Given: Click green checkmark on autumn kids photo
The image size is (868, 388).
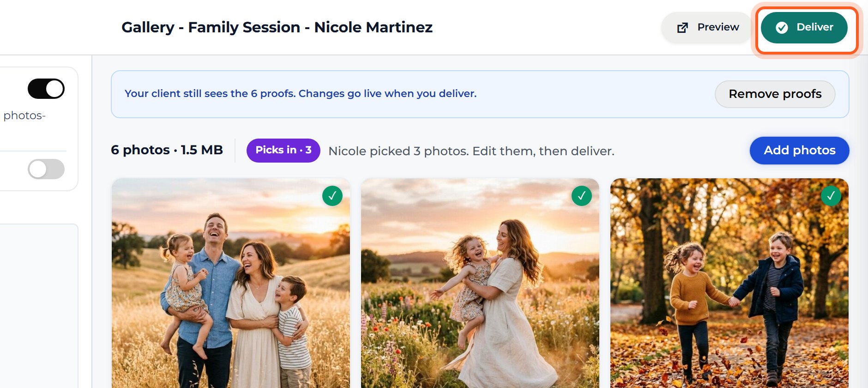Looking at the screenshot, I should [x=831, y=196].
